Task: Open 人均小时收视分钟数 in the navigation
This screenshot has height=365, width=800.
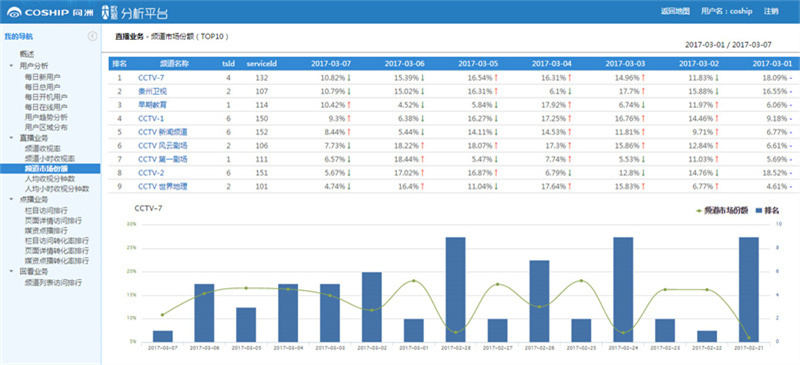Action: click(57, 189)
